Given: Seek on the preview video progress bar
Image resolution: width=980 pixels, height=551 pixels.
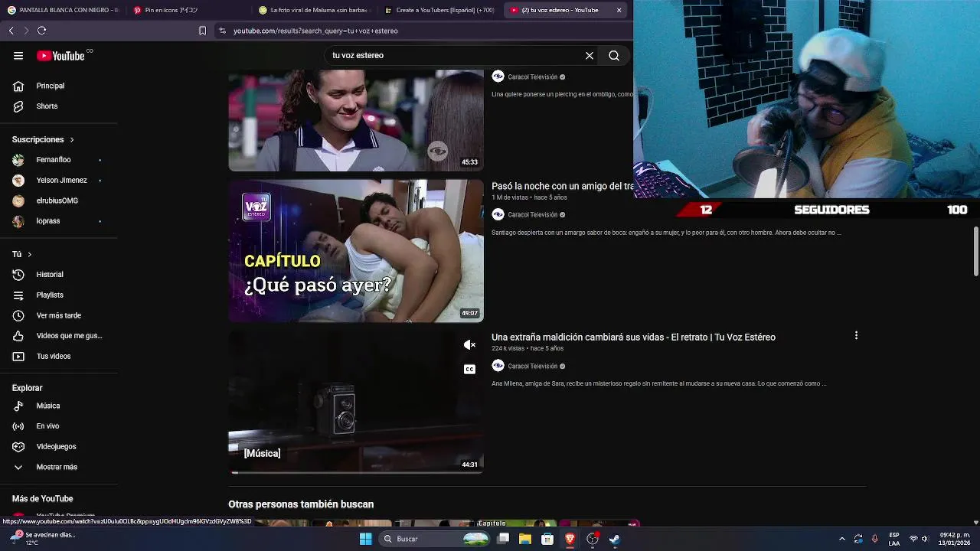Looking at the screenshot, I should tap(356, 472).
